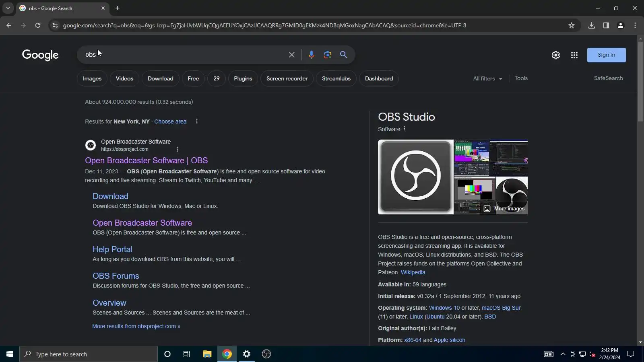Image resolution: width=644 pixels, height=362 pixels.
Task: Open location results options menu
Action: pyautogui.click(x=197, y=121)
